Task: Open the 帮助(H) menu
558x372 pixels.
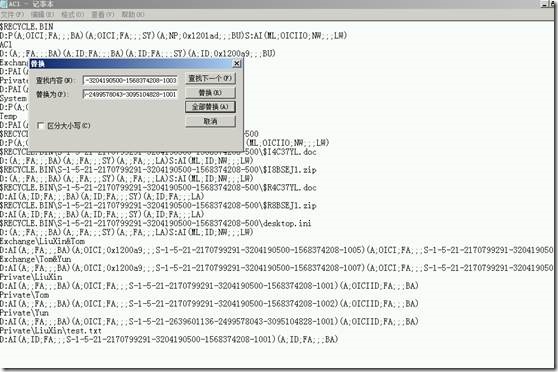Action: [x=133, y=14]
